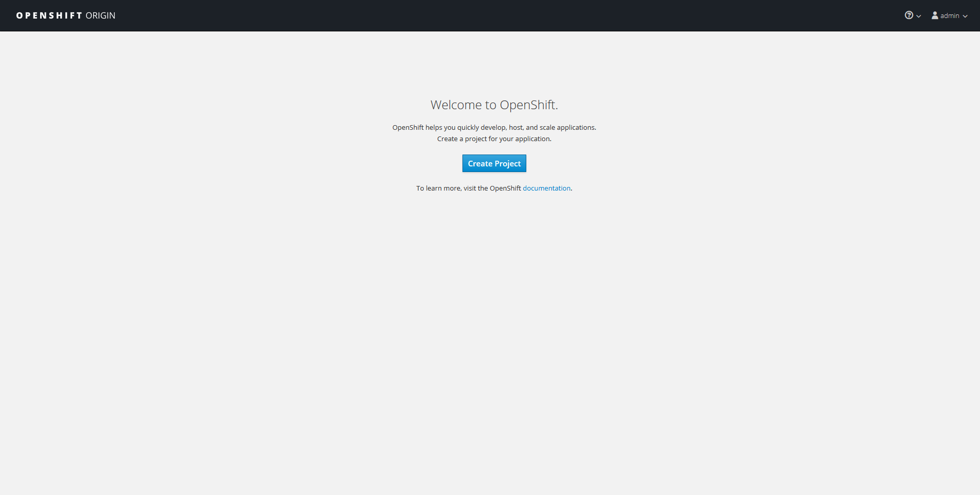Click the bold OPENSHIFT word in the header
This screenshot has height=495, width=980.
coord(49,15)
